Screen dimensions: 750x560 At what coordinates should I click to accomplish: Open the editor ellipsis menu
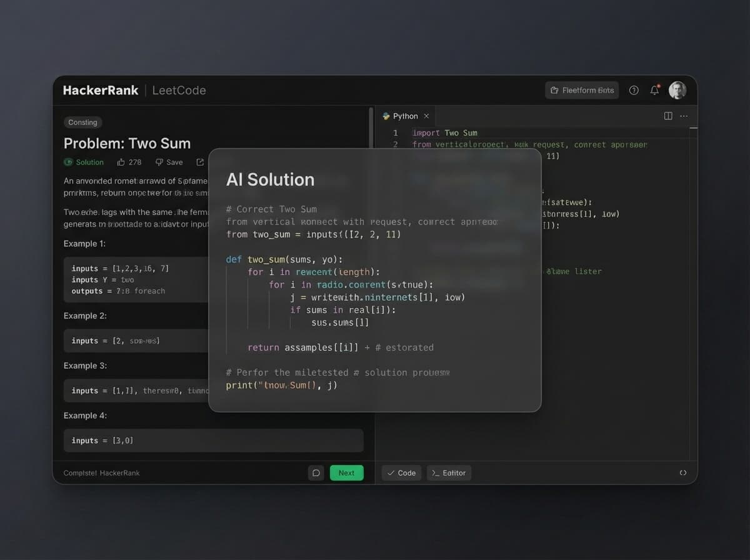[x=683, y=116]
